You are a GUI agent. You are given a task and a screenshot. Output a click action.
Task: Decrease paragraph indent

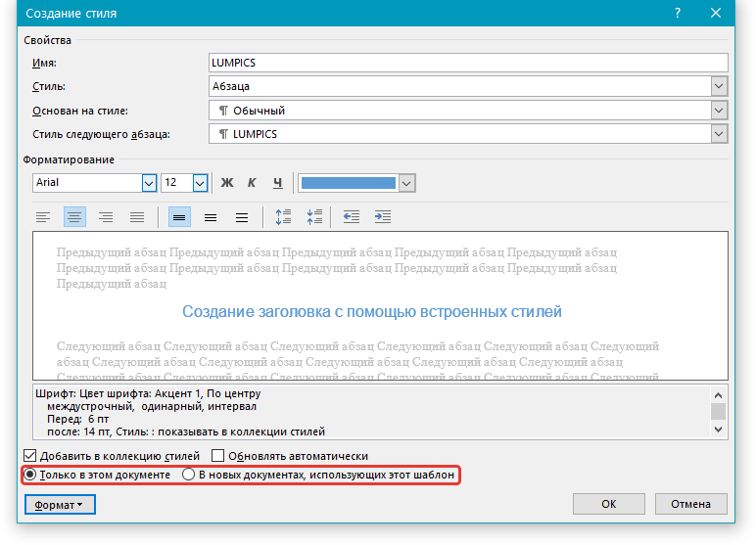coord(352,217)
